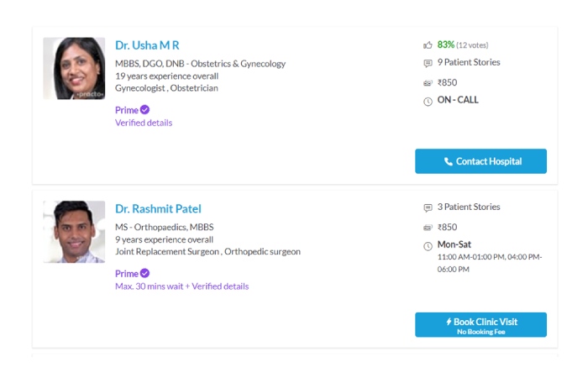Click the fee icon beside Dr. Usha's ₹850
Image resolution: width=588 pixels, height=378 pixels.
tap(428, 83)
